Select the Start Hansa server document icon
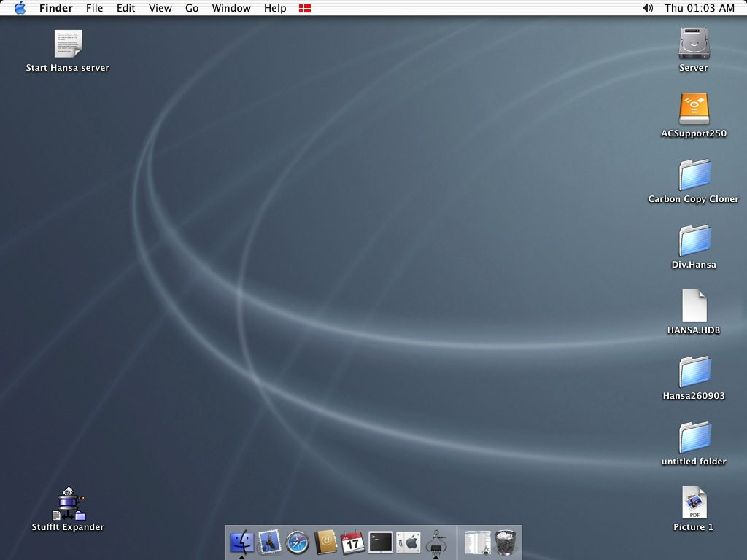The height and width of the screenshot is (560, 747). coord(68,43)
